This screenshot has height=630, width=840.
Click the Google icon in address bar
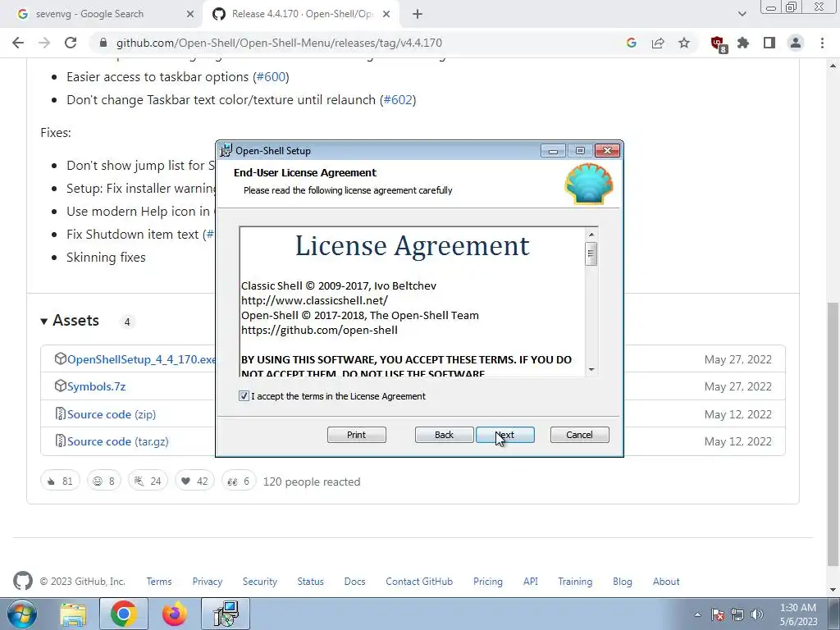631,43
